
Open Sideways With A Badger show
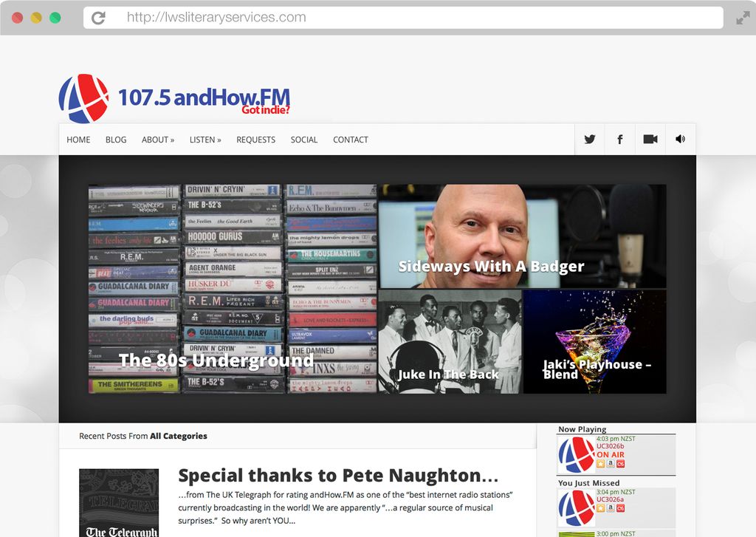(x=522, y=236)
